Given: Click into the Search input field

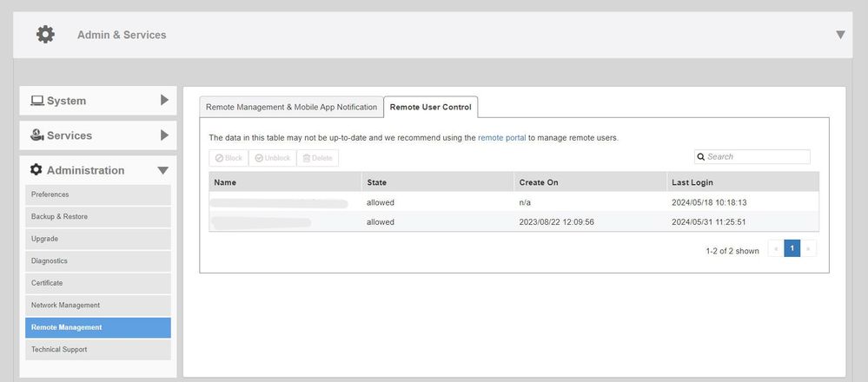Looking at the screenshot, I should [756, 157].
